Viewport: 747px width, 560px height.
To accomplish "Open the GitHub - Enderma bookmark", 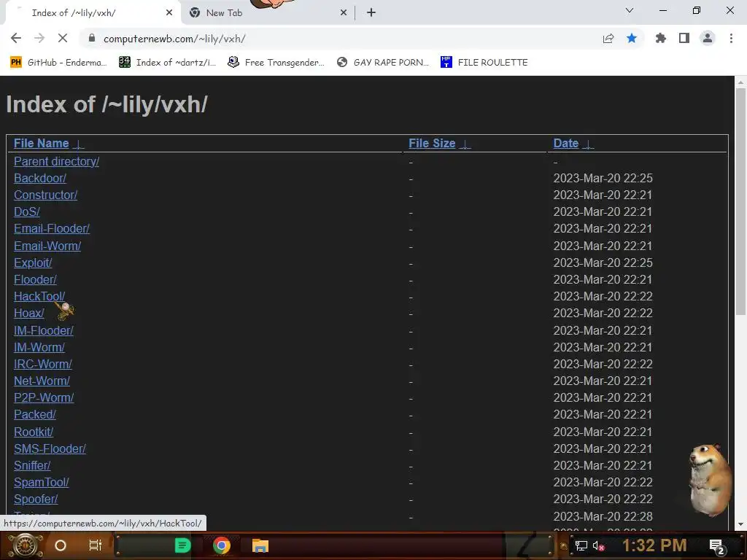I will click(x=58, y=63).
